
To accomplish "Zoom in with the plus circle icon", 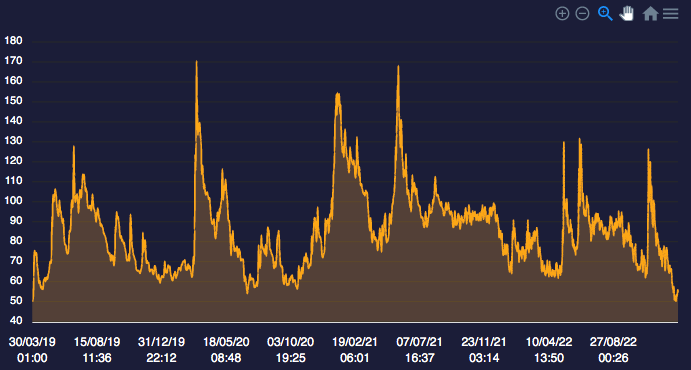I will [562, 14].
